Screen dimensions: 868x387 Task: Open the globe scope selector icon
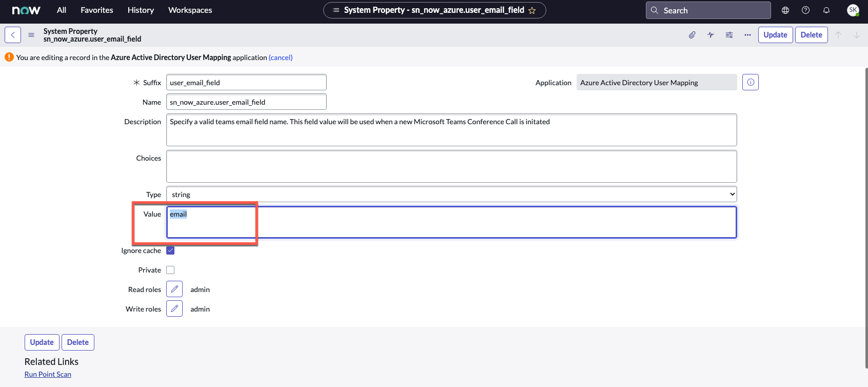(785, 10)
